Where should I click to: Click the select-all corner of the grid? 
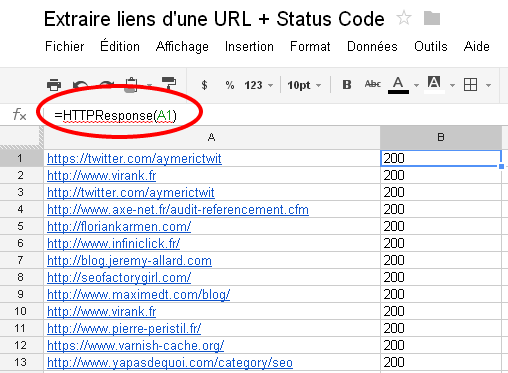[x=21, y=137]
